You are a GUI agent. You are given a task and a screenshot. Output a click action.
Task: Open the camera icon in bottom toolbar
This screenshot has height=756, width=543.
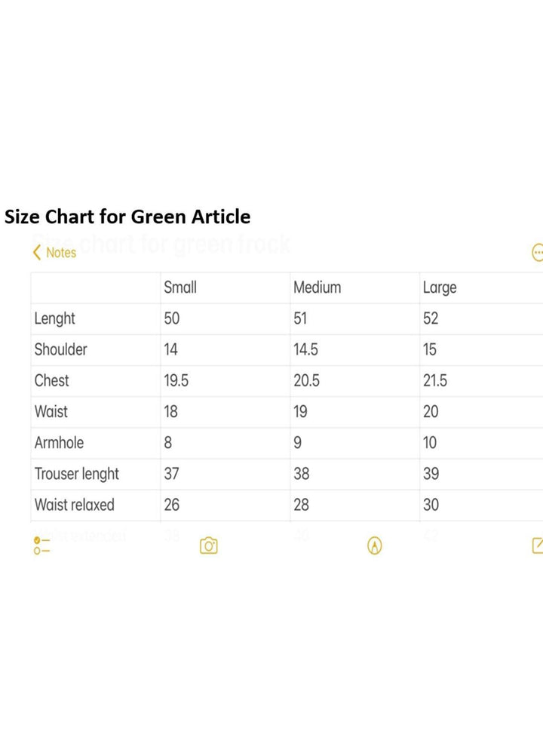[x=209, y=545]
